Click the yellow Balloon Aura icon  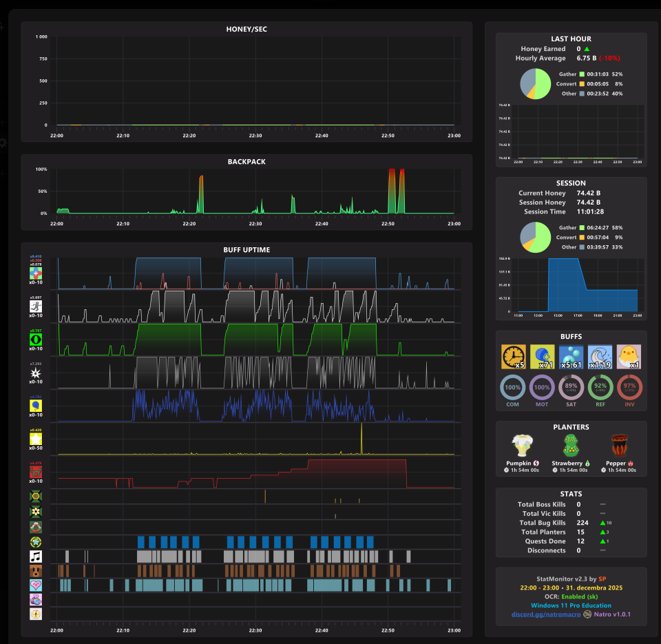click(36, 406)
